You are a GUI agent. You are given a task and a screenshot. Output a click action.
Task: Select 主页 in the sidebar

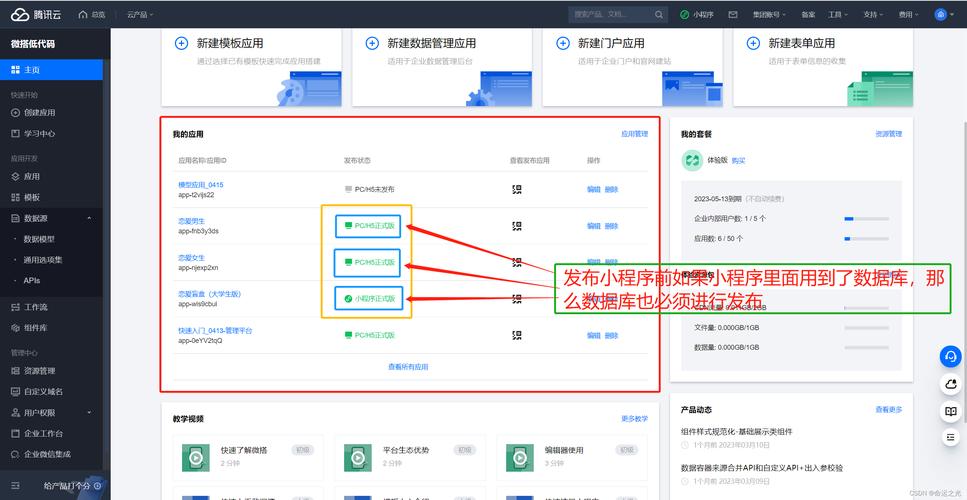click(33, 70)
